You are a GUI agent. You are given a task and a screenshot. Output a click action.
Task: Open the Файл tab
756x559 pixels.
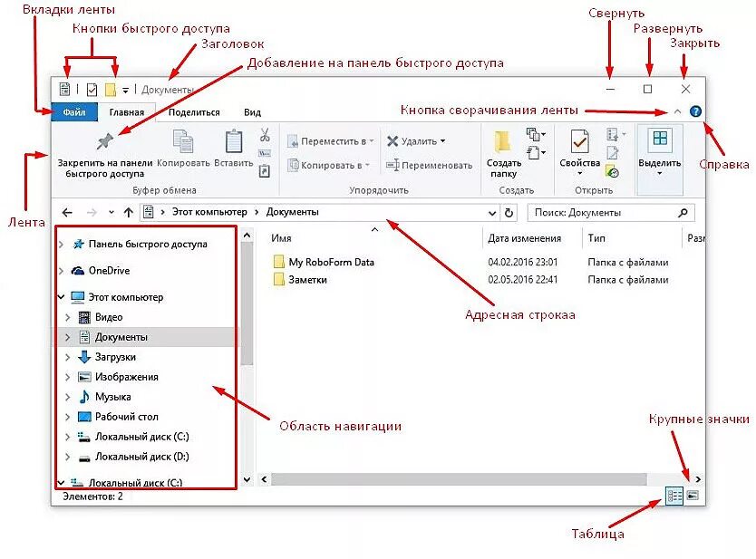coord(74,112)
